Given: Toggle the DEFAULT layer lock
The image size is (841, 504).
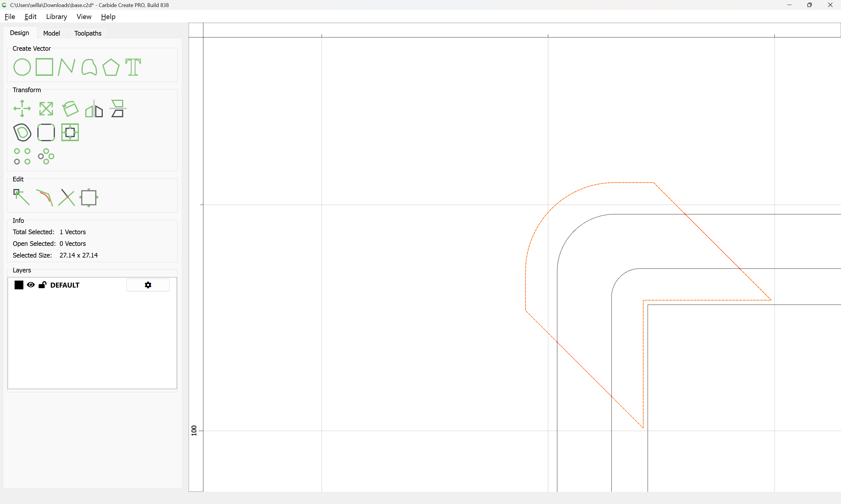Looking at the screenshot, I should 42,285.
